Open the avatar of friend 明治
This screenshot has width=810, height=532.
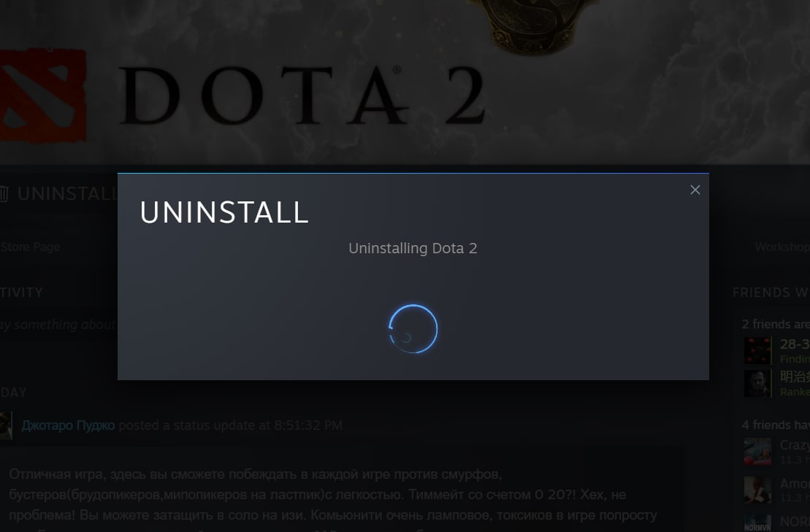point(757,383)
